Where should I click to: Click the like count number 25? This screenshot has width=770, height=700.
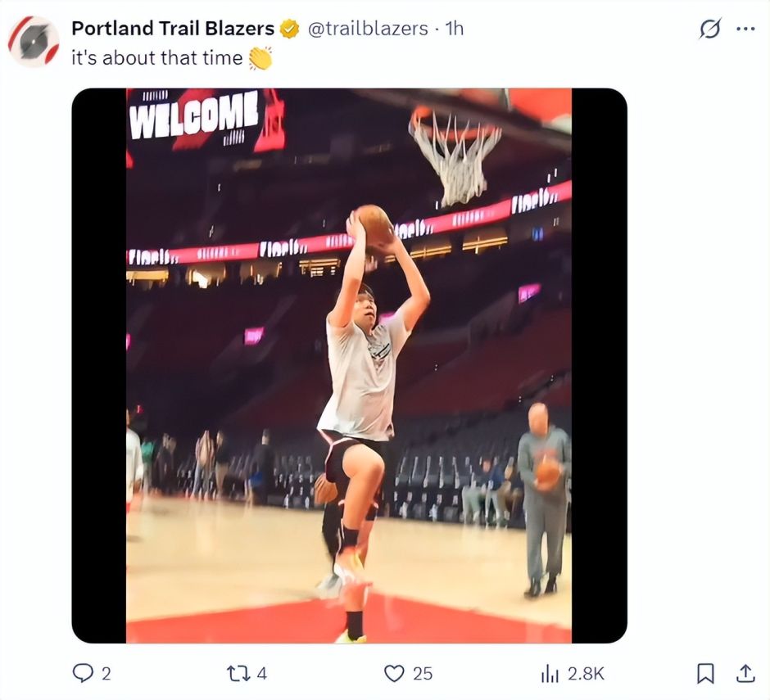(422, 673)
